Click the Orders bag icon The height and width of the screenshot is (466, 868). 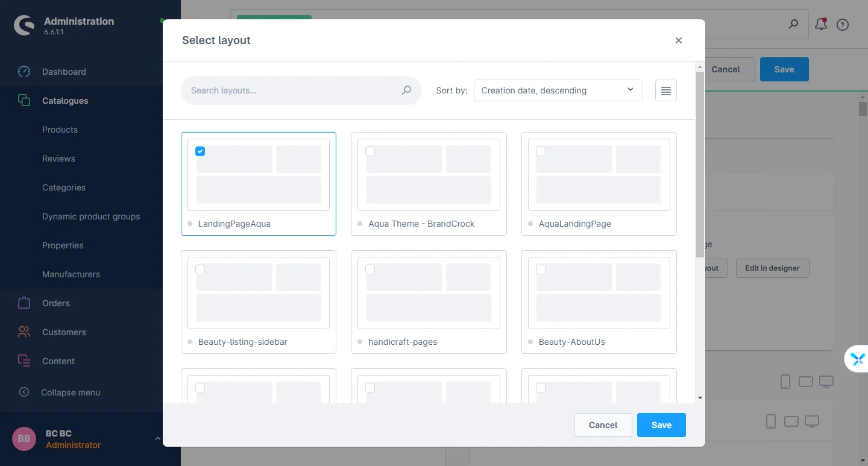click(x=24, y=303)
